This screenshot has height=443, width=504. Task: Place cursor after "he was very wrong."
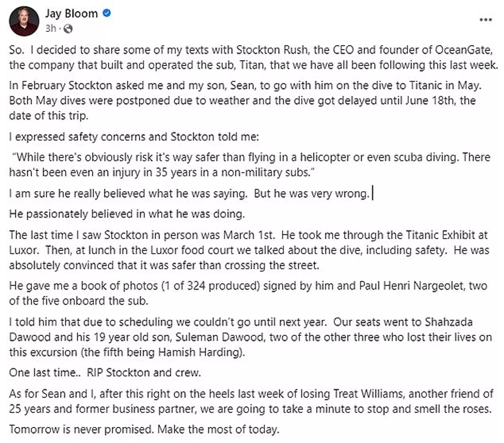pos(371,193)
